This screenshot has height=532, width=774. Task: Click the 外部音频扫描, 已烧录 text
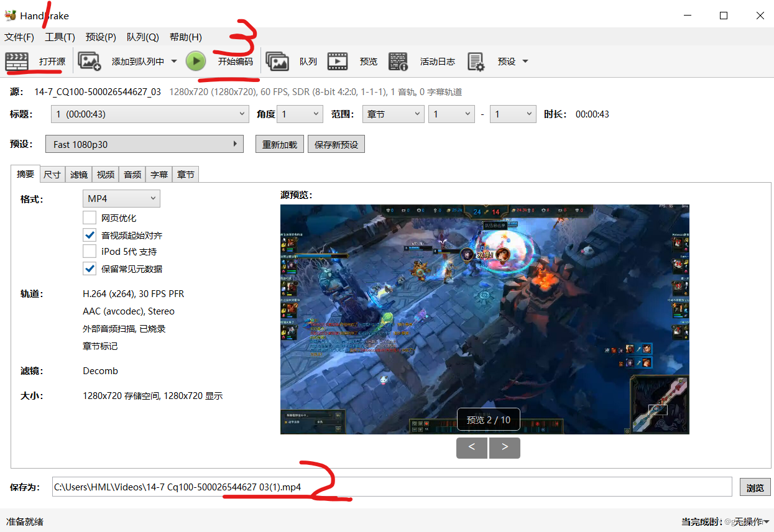(x=124, y=329)
